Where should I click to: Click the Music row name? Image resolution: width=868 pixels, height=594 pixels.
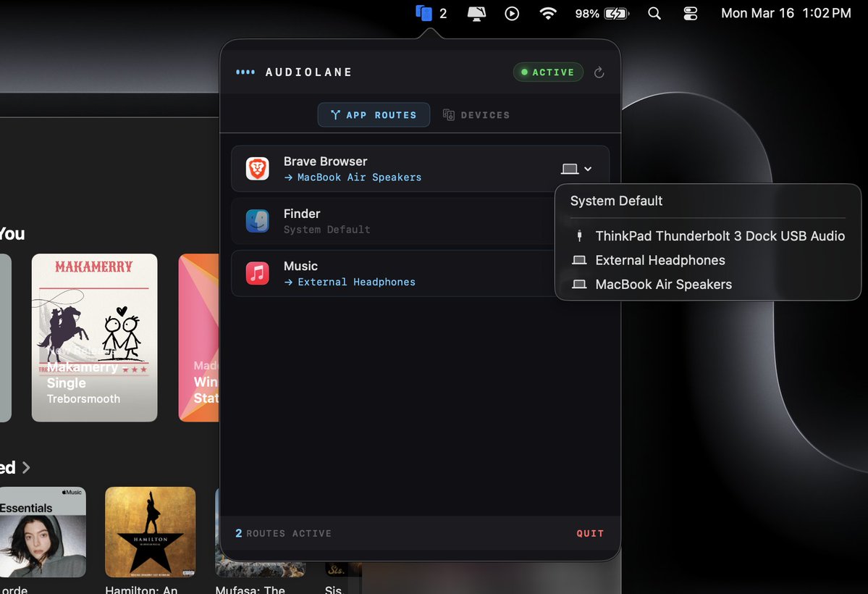tap(300, 266)
